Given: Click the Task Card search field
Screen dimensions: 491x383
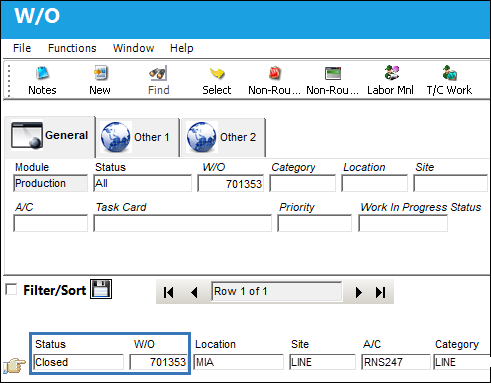Looking at the screenshot, I should [182, 223].
